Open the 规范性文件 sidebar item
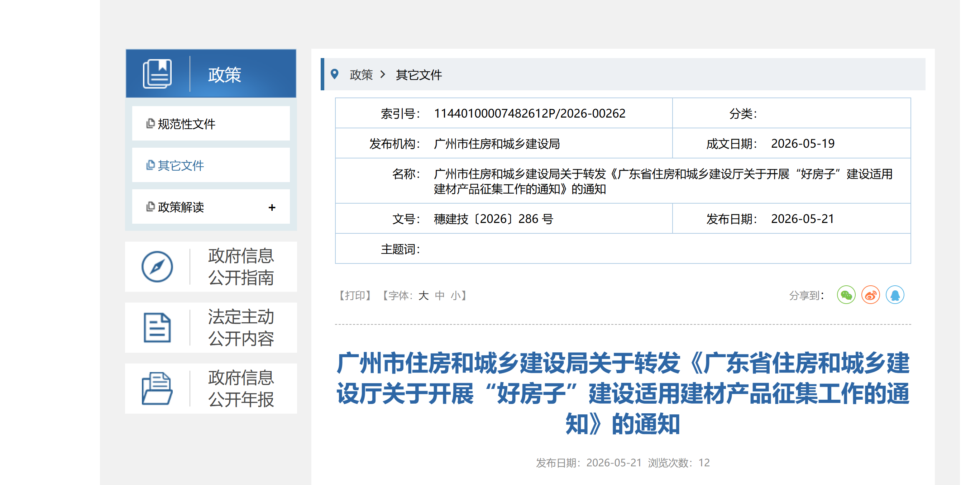980x485 pixels. (211, 124)
